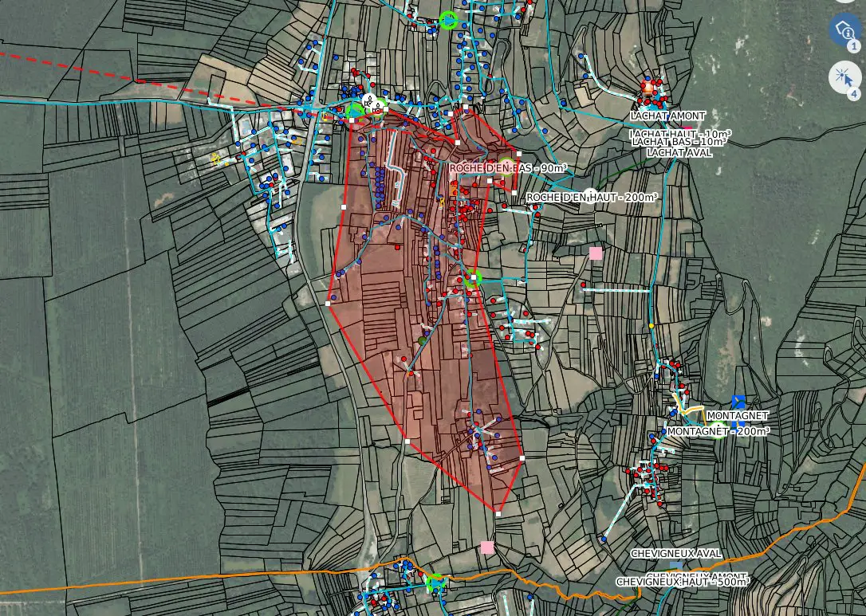The image size is (866, 616).
Task: Click the small yellow dot on the eastern pipeline
Action: click(651, 326)
